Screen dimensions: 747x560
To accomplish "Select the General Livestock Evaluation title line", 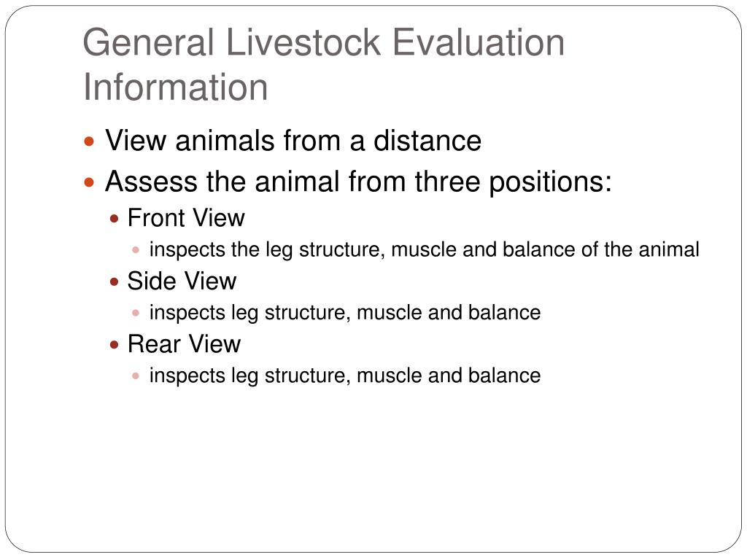I will 323,43.
